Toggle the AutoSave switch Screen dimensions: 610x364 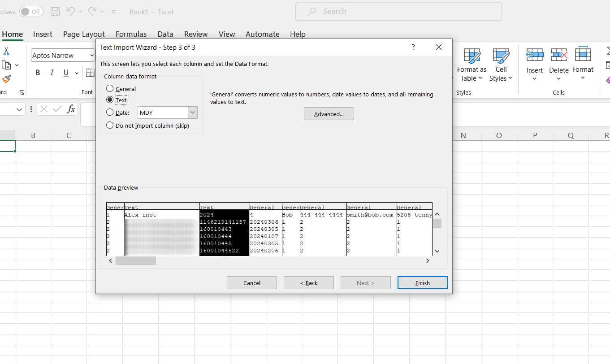tap(31, 12)
